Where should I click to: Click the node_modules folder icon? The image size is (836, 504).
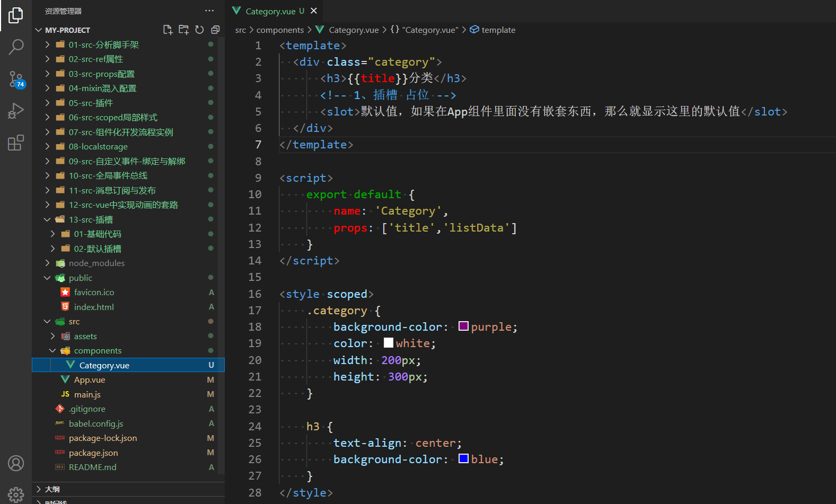pyautogui.click(x=60, y=263)
